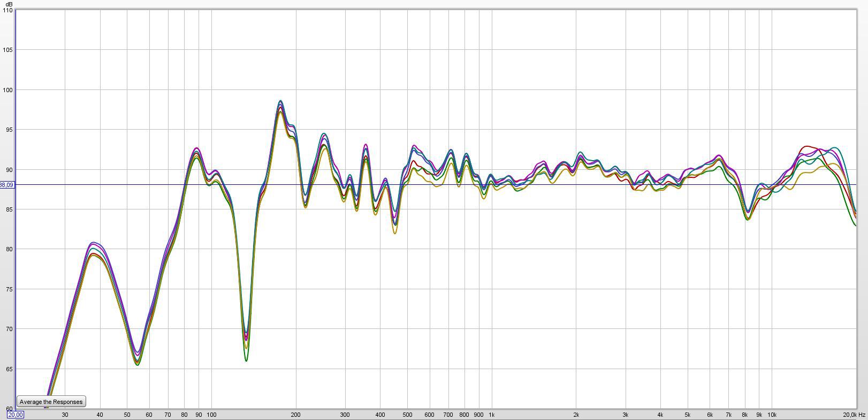Screen dimensions: 868x420
Task: Click the 700 frequency axis label
Action: coord(448,415)
